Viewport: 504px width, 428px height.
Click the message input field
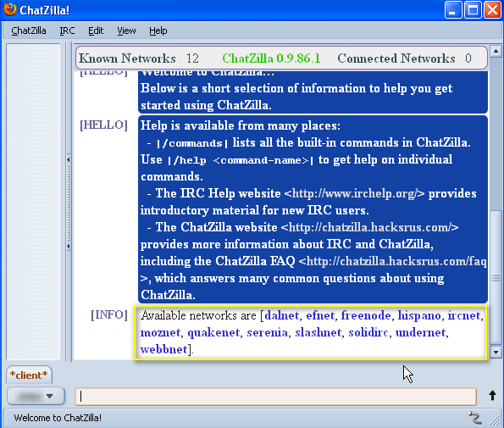click(x=275, y=396)
